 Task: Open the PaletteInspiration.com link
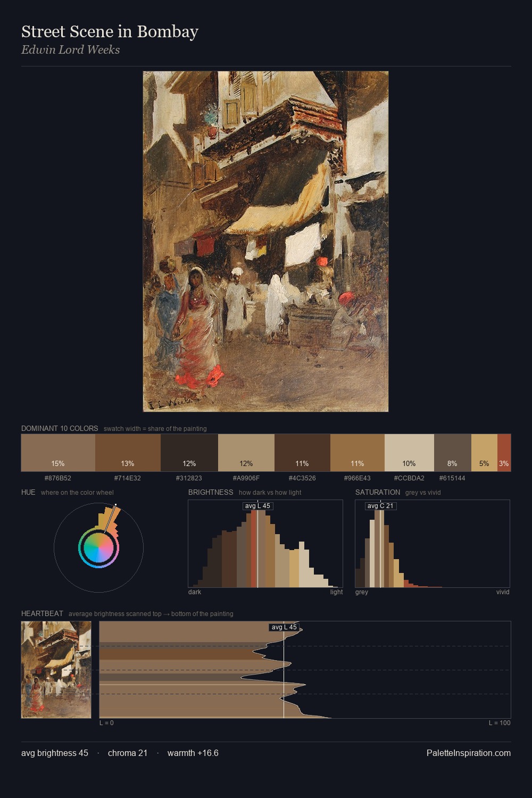pos(469,753)
